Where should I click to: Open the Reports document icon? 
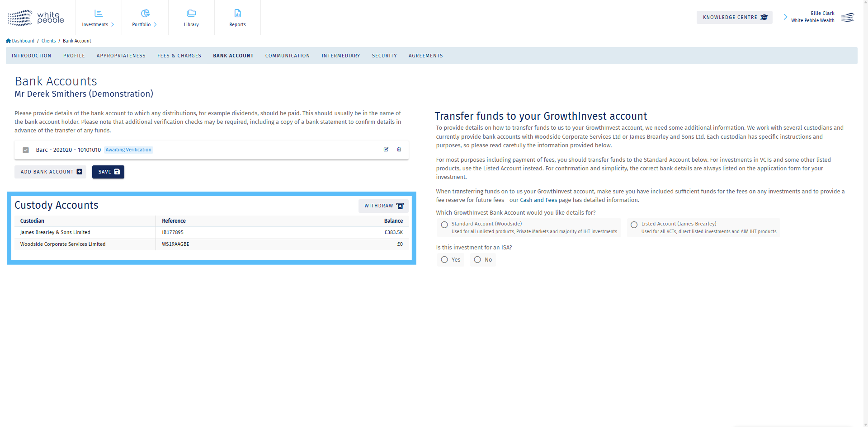pyautogui.click(x=238, y=13)
